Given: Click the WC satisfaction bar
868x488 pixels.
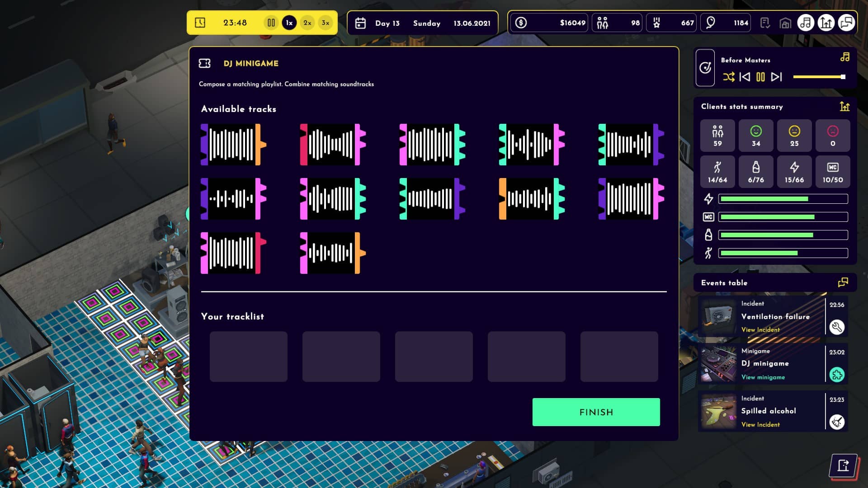Looking at the screenshot, I should point(783,217).
